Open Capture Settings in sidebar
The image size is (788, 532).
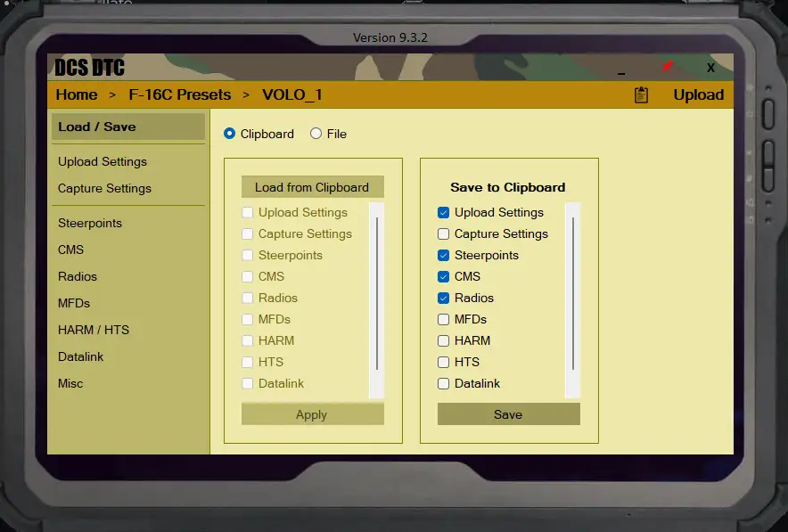pyautogui.click(x=104, y=188)
